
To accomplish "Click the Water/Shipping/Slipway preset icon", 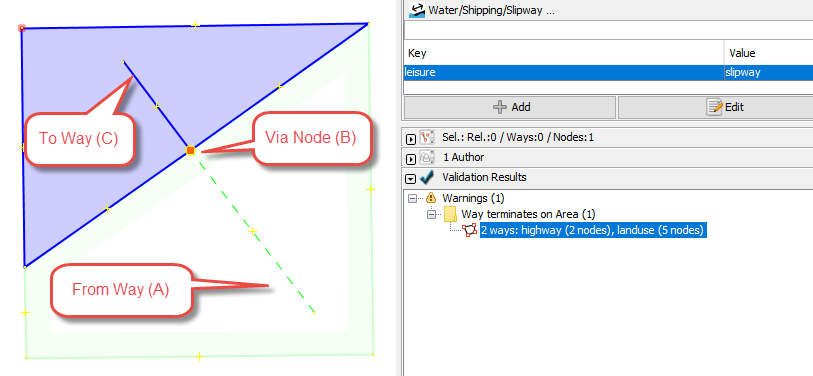I will [417, 10].
